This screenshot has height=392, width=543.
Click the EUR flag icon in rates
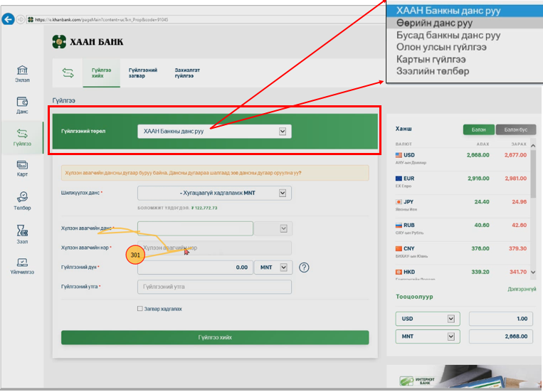pos(399,179)
